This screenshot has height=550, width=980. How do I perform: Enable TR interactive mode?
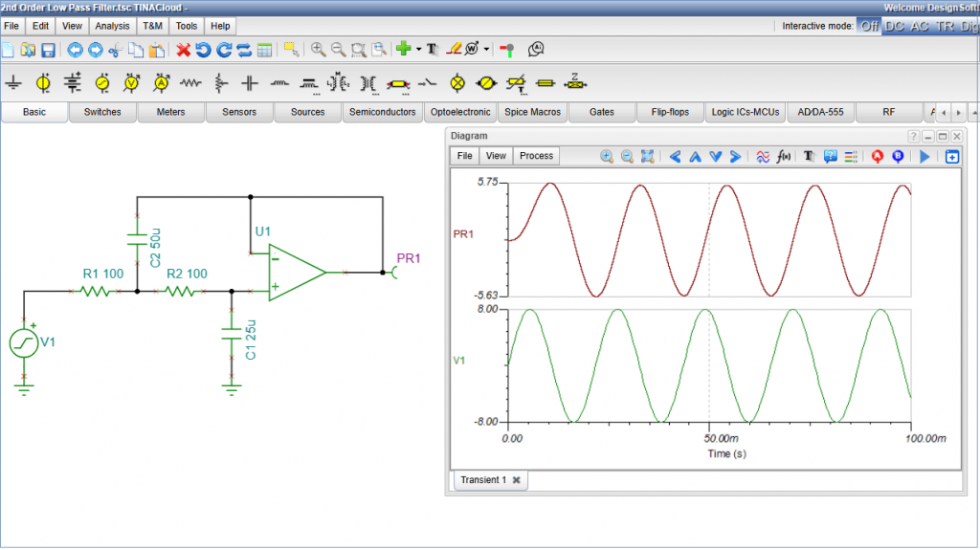point(945,26)
